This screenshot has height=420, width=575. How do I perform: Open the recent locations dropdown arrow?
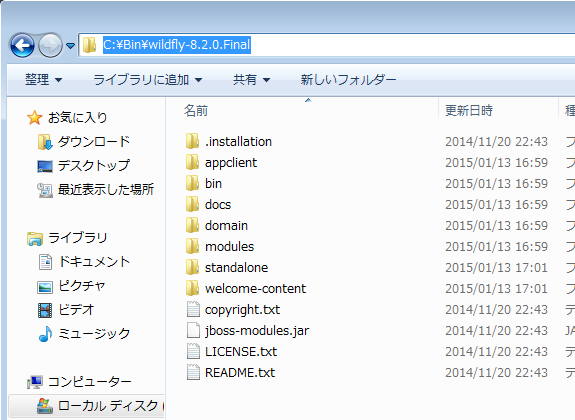[x=70, y=46]
